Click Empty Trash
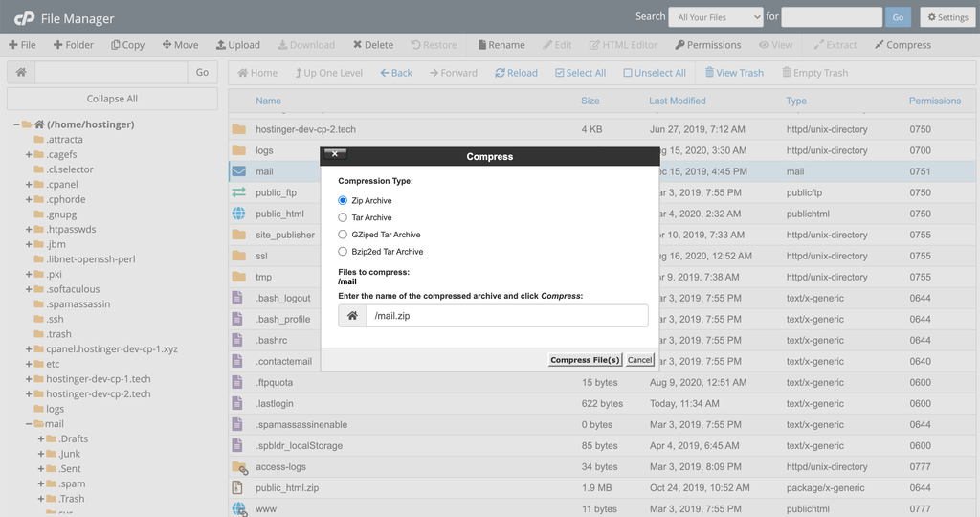This screenshot has width=980, height=517. click(815, 73)
